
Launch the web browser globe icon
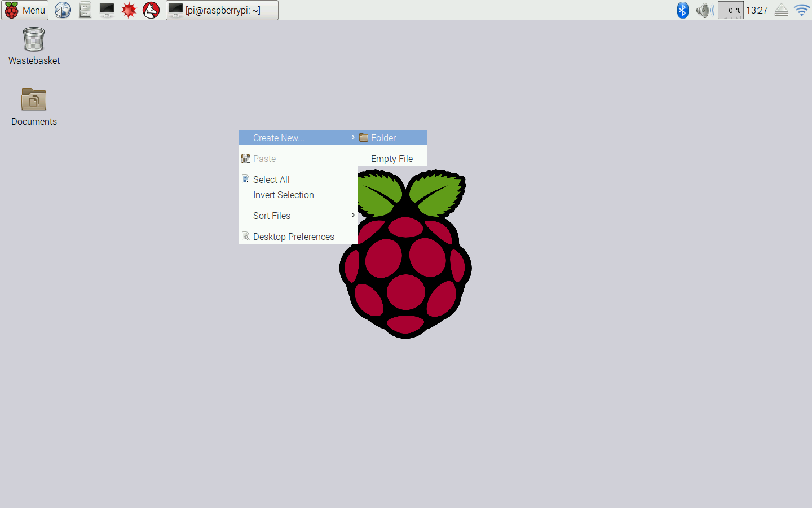coord(63,10)
